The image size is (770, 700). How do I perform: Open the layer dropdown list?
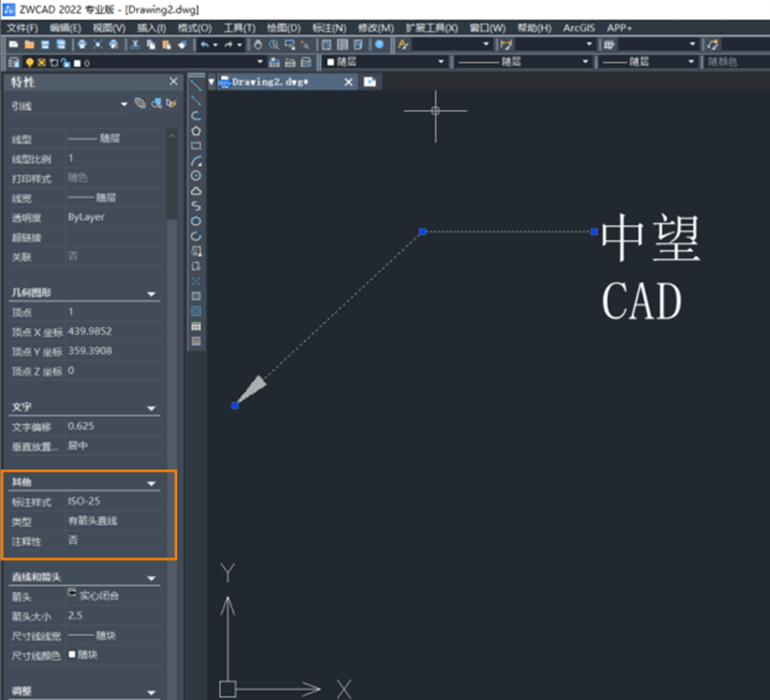[x=260, y=62]
